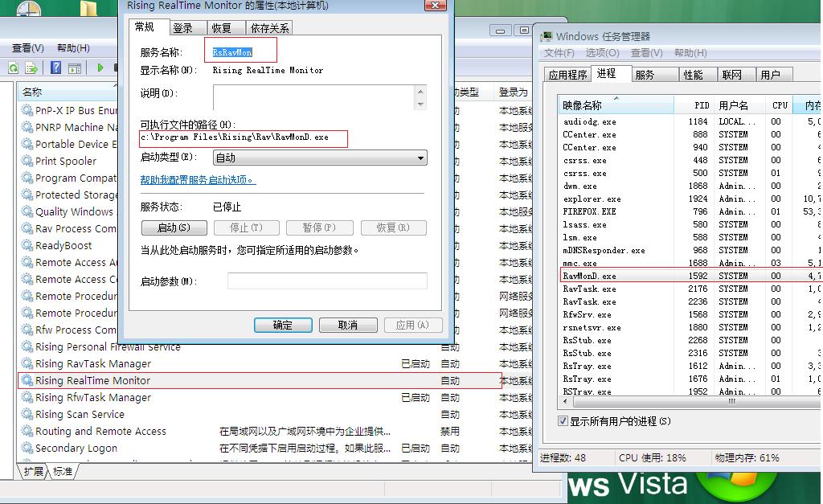The width and height of the screenshot is (823, 504).
Task: Click gear icon of PnP-X IP Bus service
Action: click(x=27, y=110)
